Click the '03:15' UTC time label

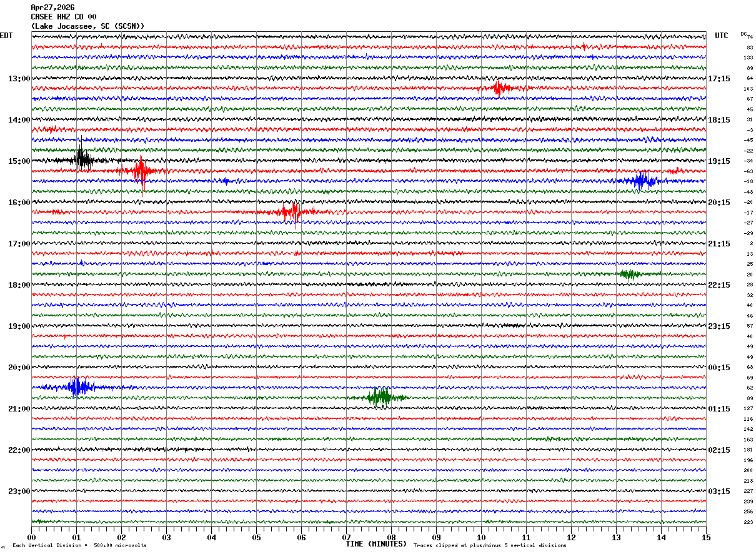[x=719, y=491]
